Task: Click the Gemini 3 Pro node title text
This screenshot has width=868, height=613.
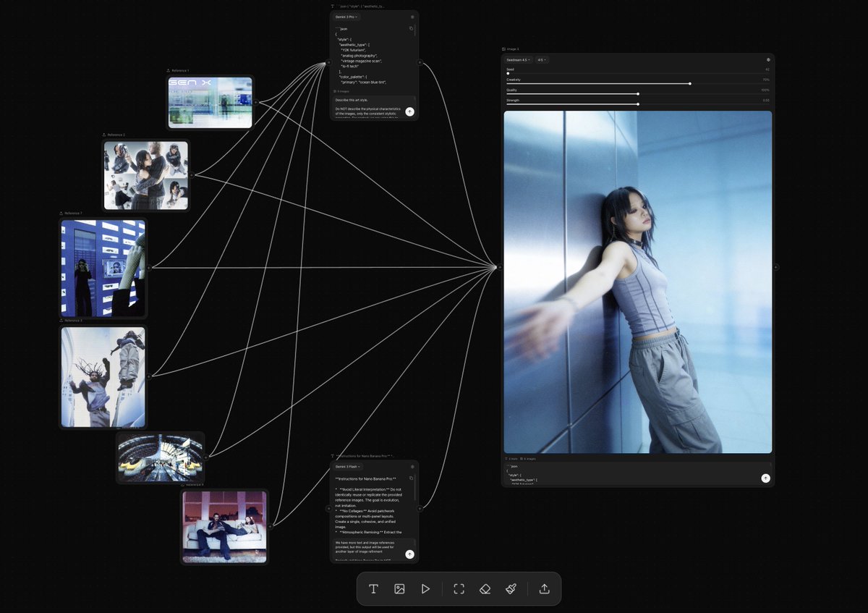Action: click(x=361, y=6)
